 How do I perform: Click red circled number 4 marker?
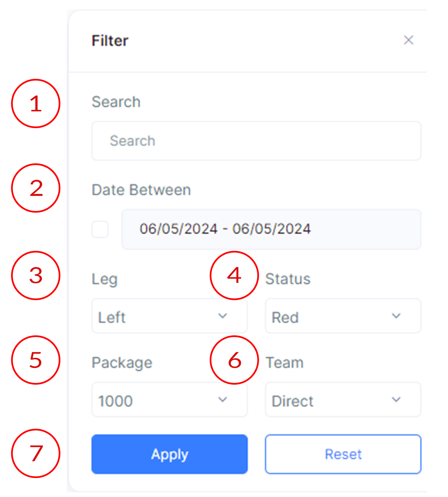point(234,275)
